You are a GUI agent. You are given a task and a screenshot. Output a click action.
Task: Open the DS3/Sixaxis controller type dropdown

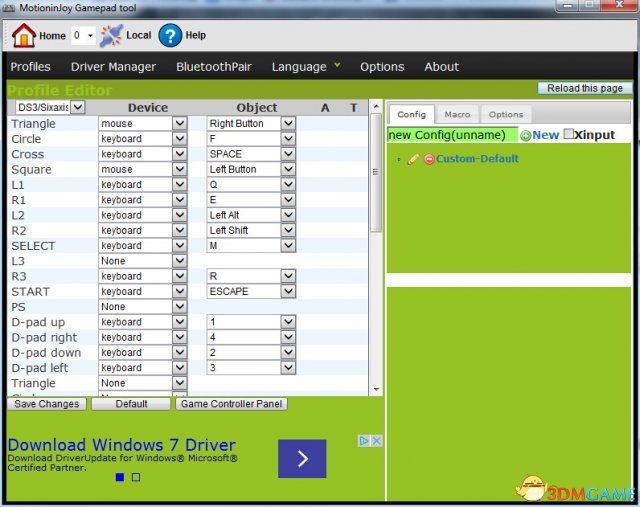point(50,107)
